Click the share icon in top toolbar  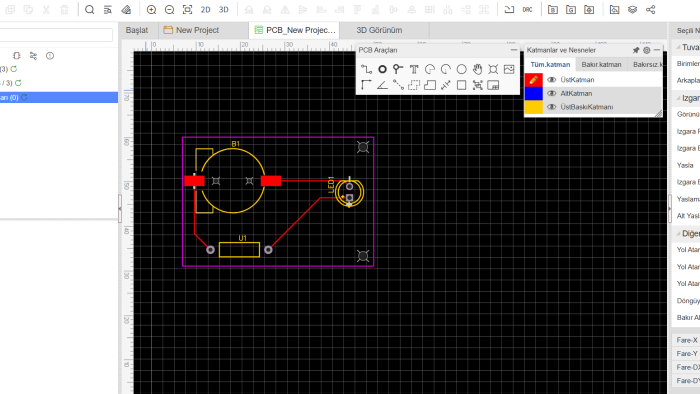click(650, 9)
